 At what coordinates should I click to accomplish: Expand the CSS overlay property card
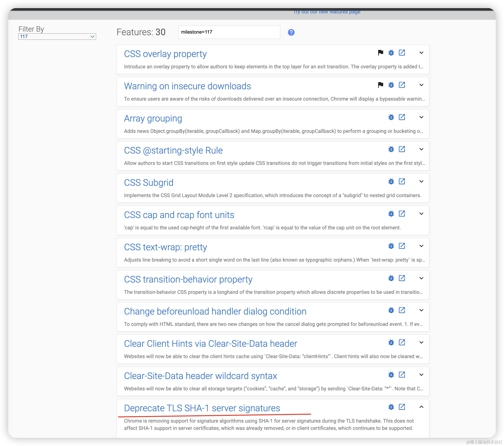[421, 52]
